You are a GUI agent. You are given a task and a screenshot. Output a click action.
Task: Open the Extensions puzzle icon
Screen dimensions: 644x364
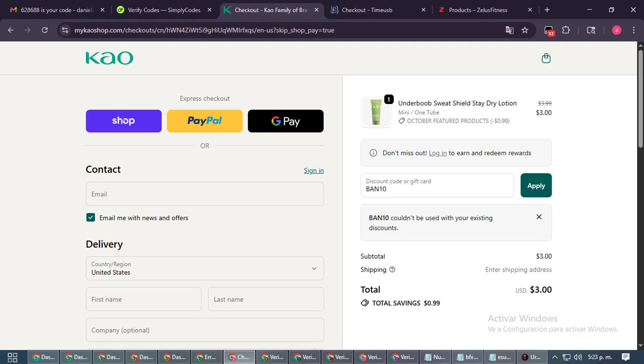pos(566,30)
